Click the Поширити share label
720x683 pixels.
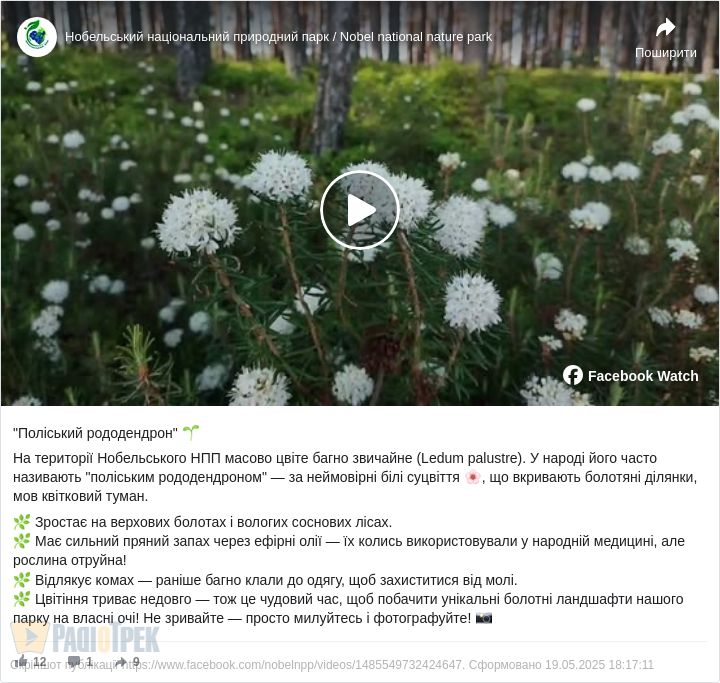click(665, 53)
